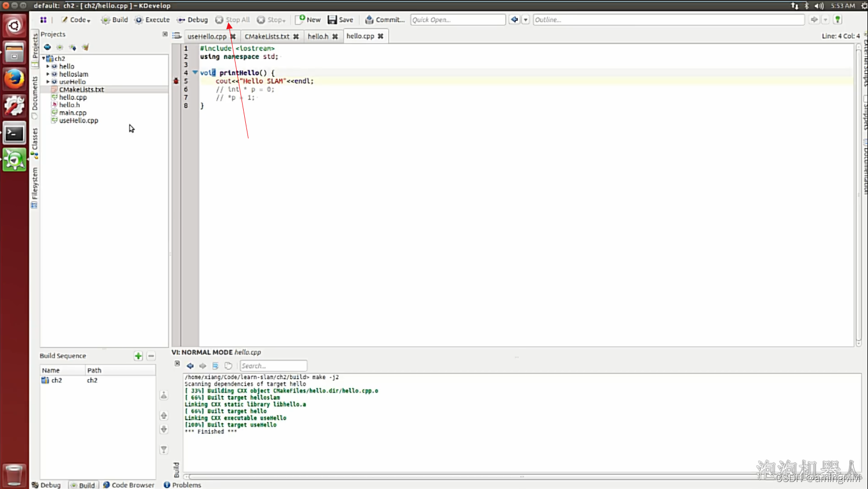This screenshot has width=868, height=489.
Task: Switch to the useHello.cpp tab
Action: pos(207,36)
